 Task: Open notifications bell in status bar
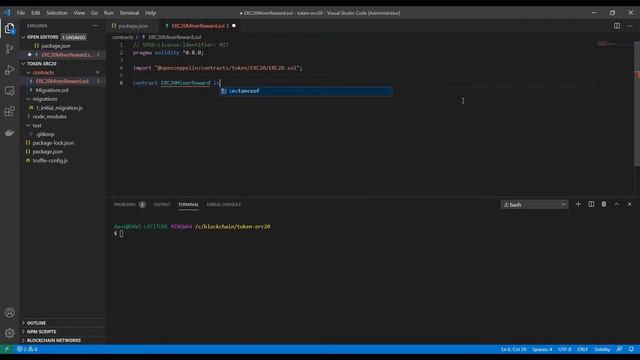tap(631, 349)
